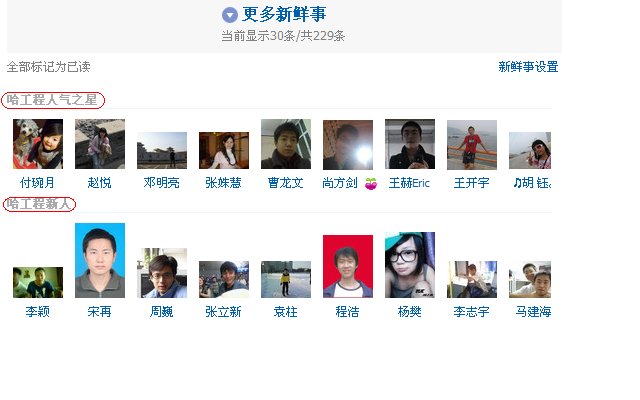Image resolution: width=640 pixels, height=400 pixels.
Task: Open 宋再's blue background ID photo
Action: coord(100,260)
